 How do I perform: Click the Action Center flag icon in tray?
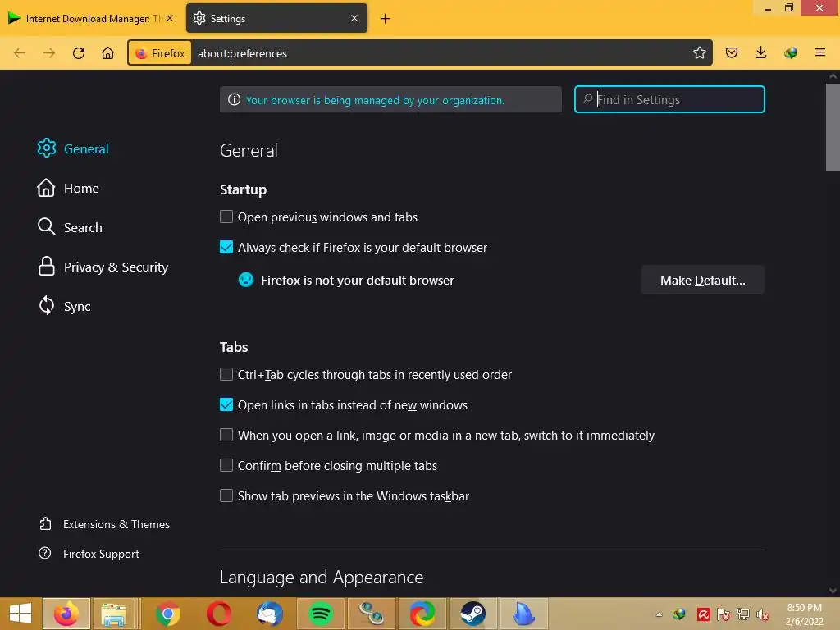724,614
